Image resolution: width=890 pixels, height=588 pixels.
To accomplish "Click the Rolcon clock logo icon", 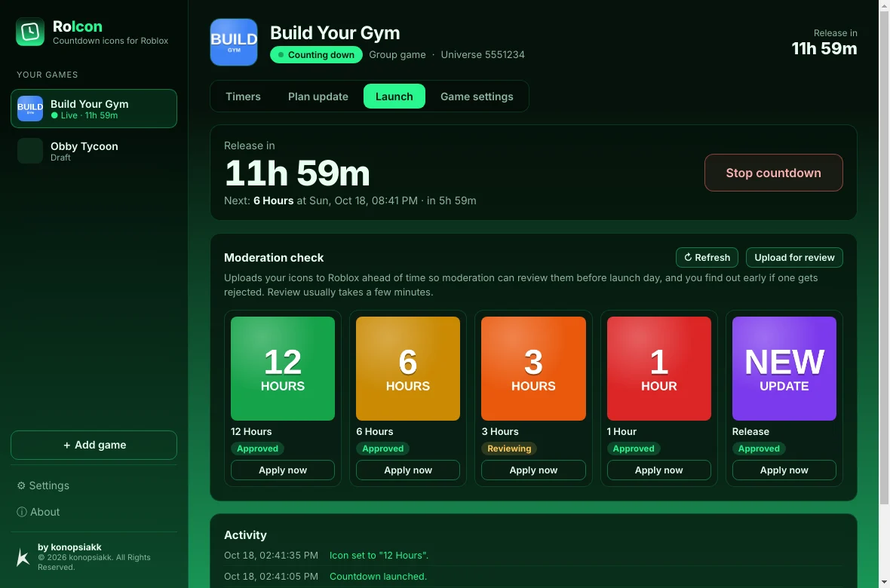I will (x=30, y=31).
